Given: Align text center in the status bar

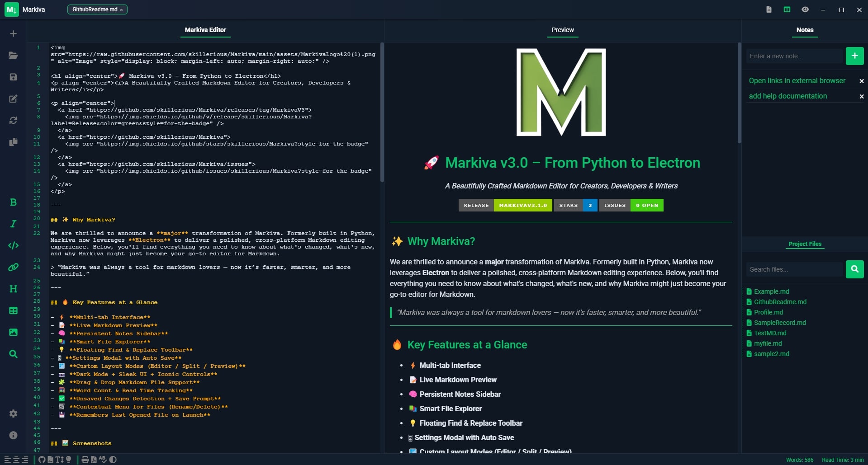Looking at the screenshot, I should tap(16, 460).
